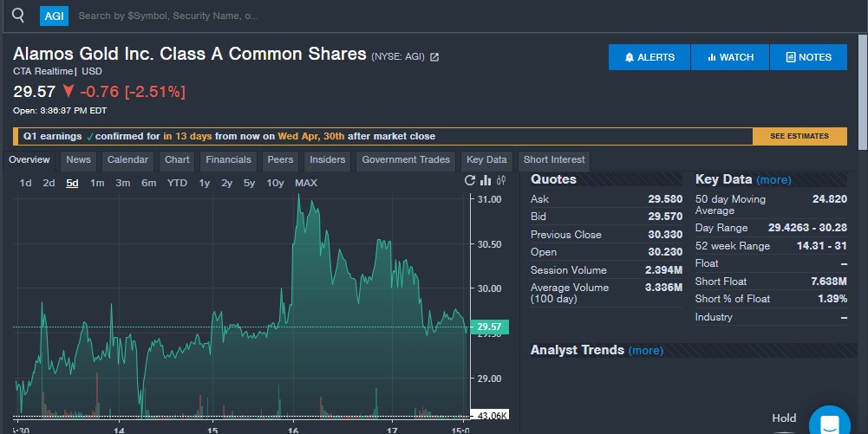Open NOTES for Alamos Gold

(808, 57)
